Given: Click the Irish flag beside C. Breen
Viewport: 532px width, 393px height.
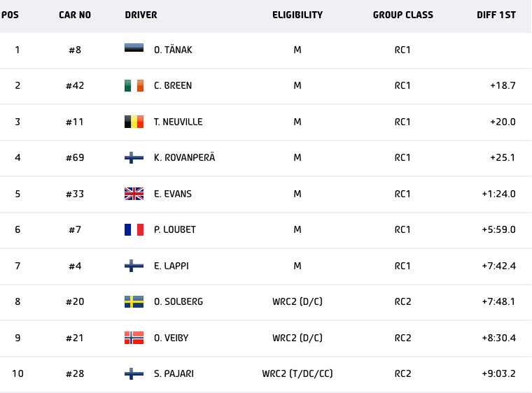Looking at the screenshot, I should pos(134,85).
